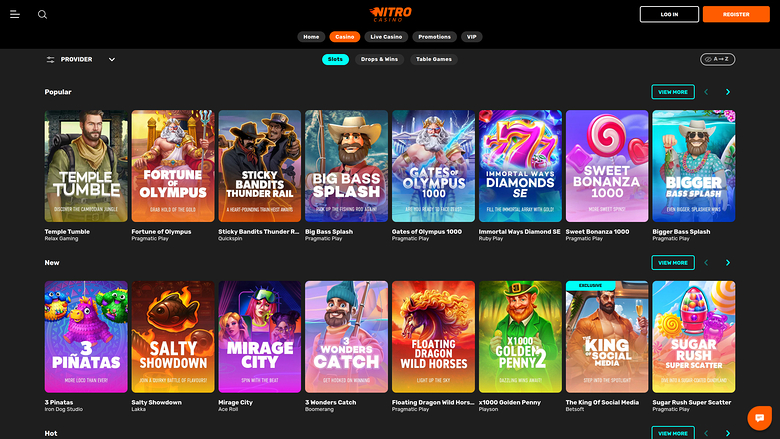The height and width of the screenshot is (439, 780).
Task: Click 'Quickspin' provider text
Action: 230,239
